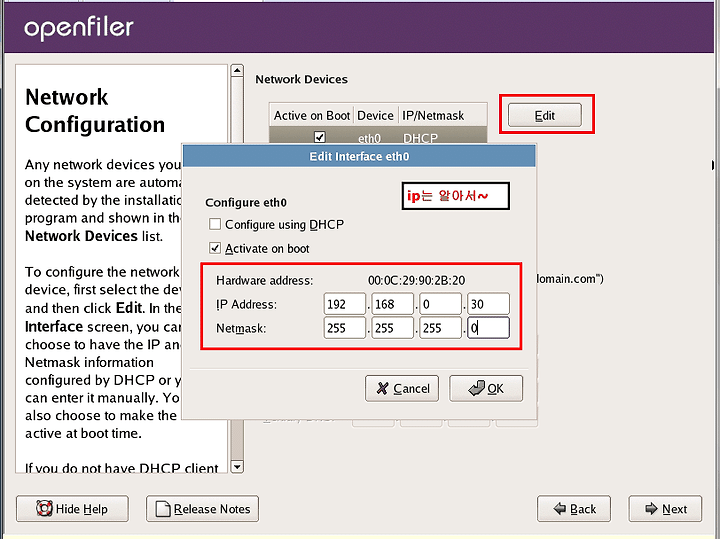This screenshot has height=539, width=720.
Task: Click the OK return-arrow icon
Action: 477,388
